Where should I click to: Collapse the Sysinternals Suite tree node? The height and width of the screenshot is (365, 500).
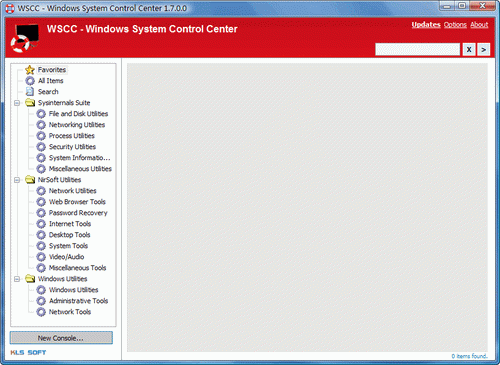point(17,103)
